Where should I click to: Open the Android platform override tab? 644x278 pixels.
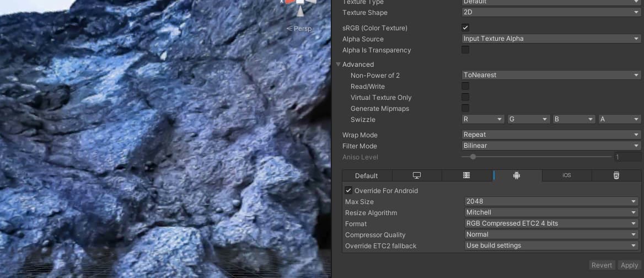pyautogui.click(x=517, y=175)
